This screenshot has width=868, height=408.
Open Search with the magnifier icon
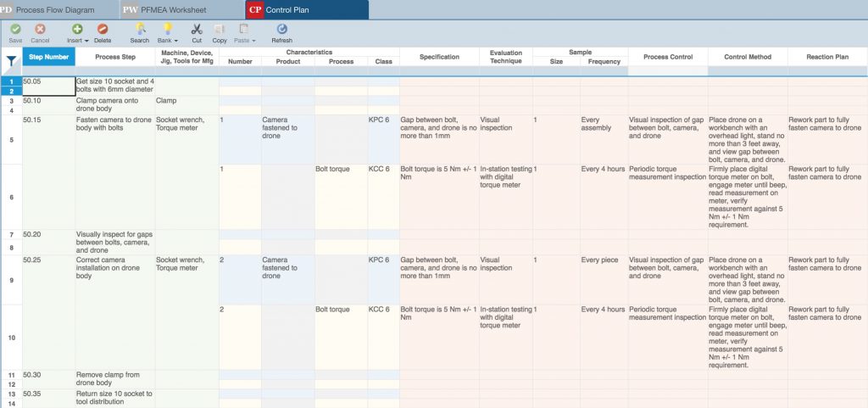coord(140,30)
